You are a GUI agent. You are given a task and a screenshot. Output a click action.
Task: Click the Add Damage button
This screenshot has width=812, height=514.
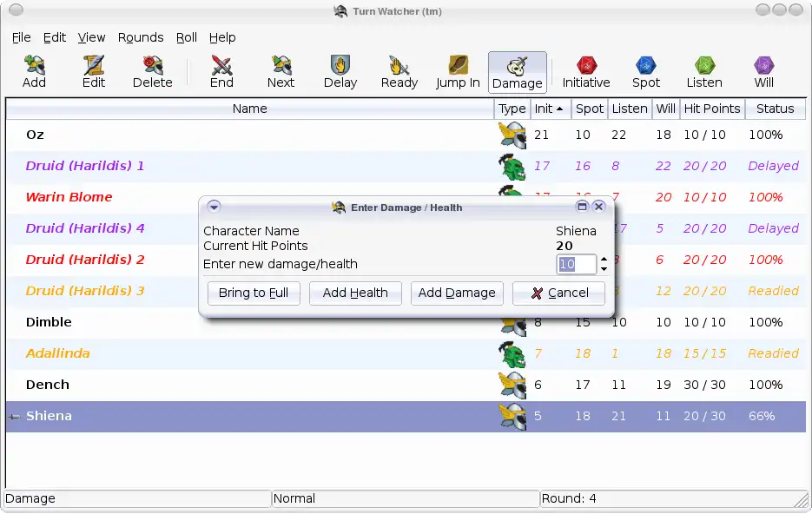(x=457, y=293)
